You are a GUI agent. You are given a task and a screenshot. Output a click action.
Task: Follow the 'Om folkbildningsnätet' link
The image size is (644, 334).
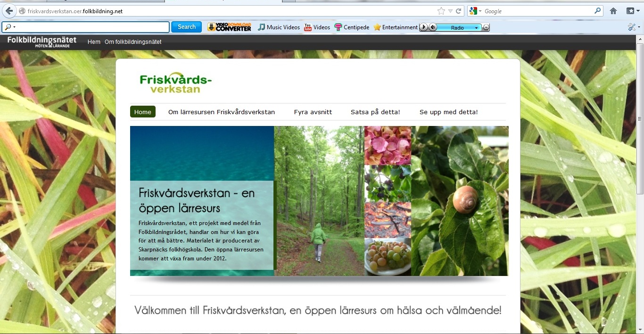point(133,42)
